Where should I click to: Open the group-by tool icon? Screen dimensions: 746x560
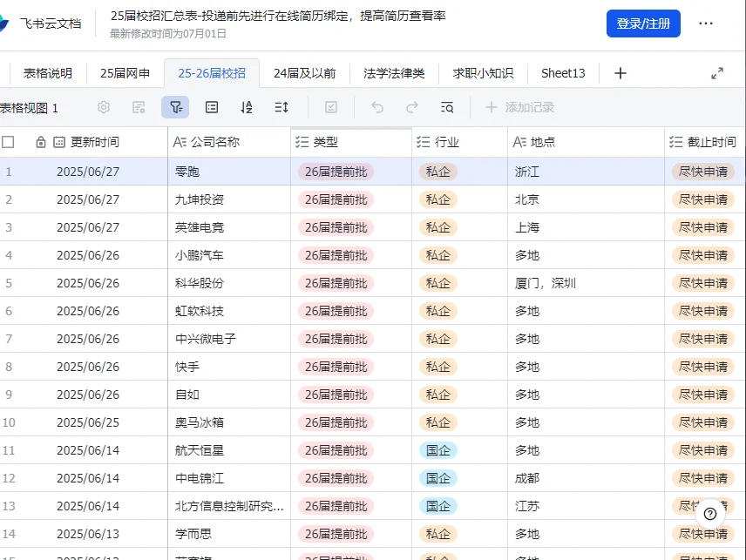pyautogui.click(x=212, y=107)
